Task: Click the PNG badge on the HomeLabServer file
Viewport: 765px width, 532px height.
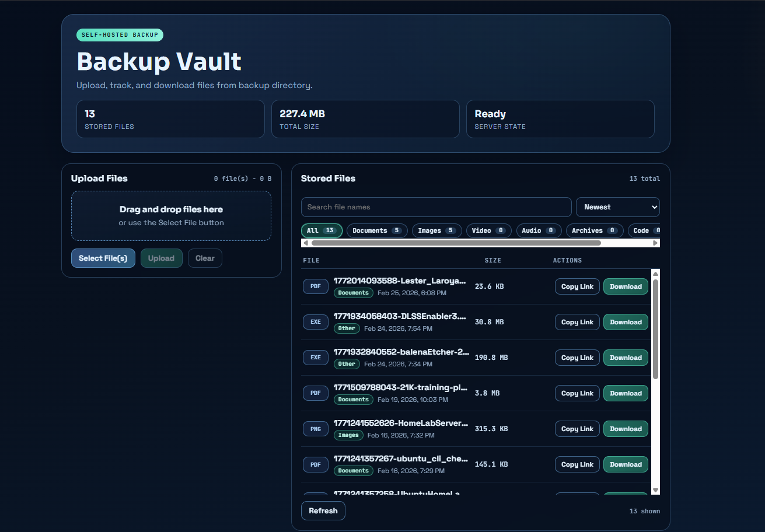Action: pos(315,428)
